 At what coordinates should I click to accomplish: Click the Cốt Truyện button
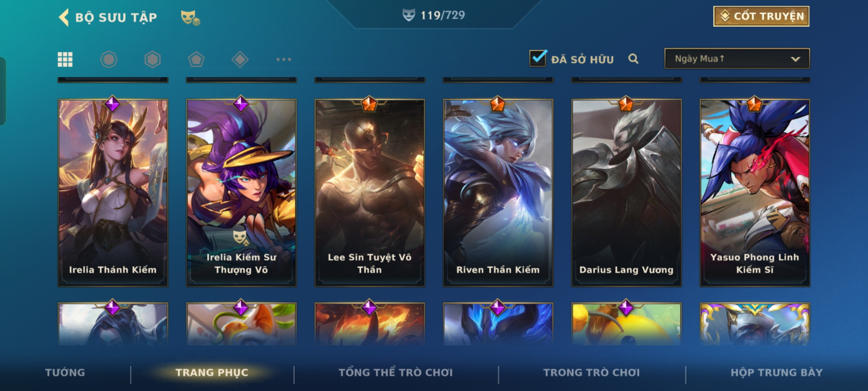point(761,16)
